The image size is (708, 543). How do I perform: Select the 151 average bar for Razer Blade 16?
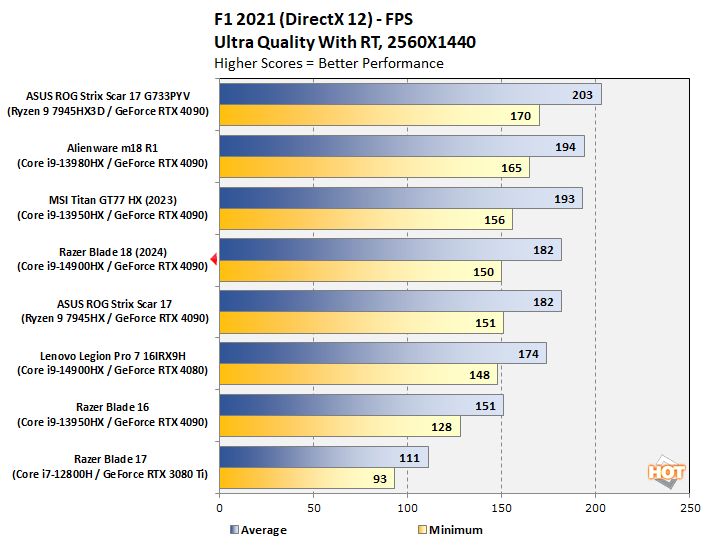coord(361,405)
